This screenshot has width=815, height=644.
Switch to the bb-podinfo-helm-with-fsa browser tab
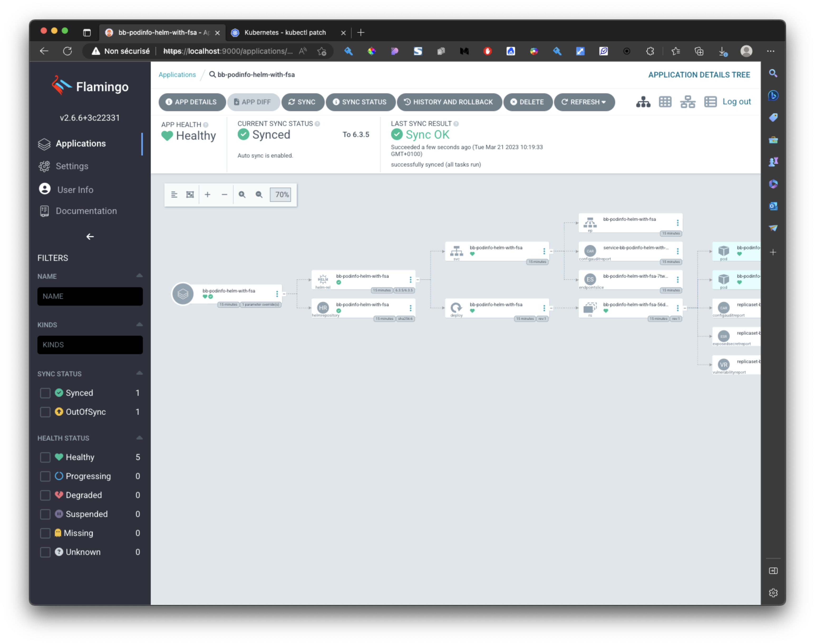[x=162, y=32]
